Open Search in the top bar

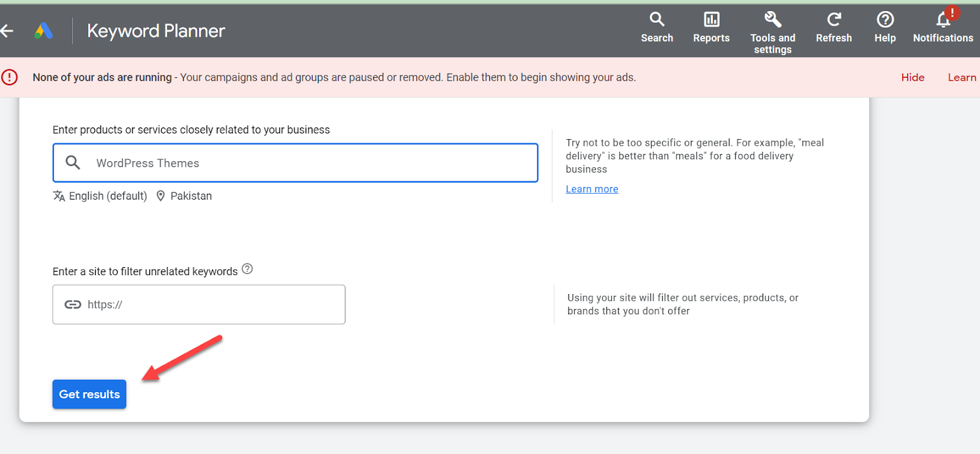(x=657, y=28)
